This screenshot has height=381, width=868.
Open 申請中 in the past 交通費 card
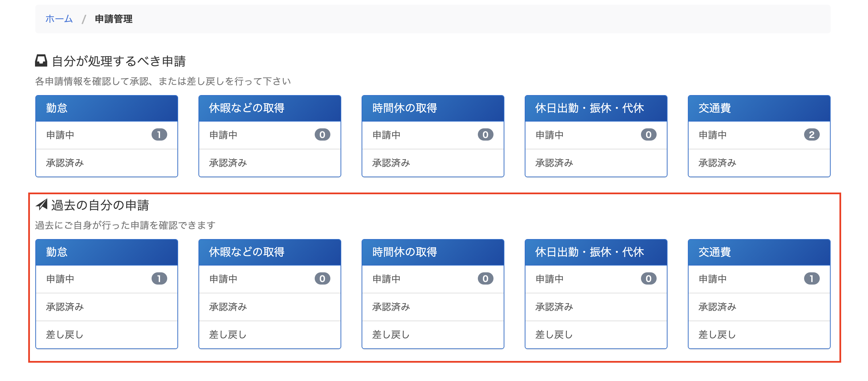(x=713, y=279)
